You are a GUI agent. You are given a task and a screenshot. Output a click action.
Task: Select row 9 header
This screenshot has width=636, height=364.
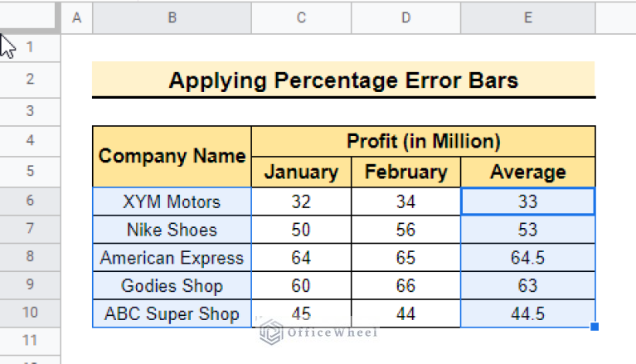(30, 285)
